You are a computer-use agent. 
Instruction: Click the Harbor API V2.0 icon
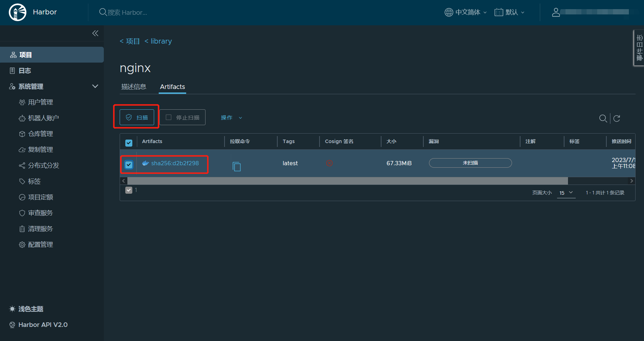(12, 325)
